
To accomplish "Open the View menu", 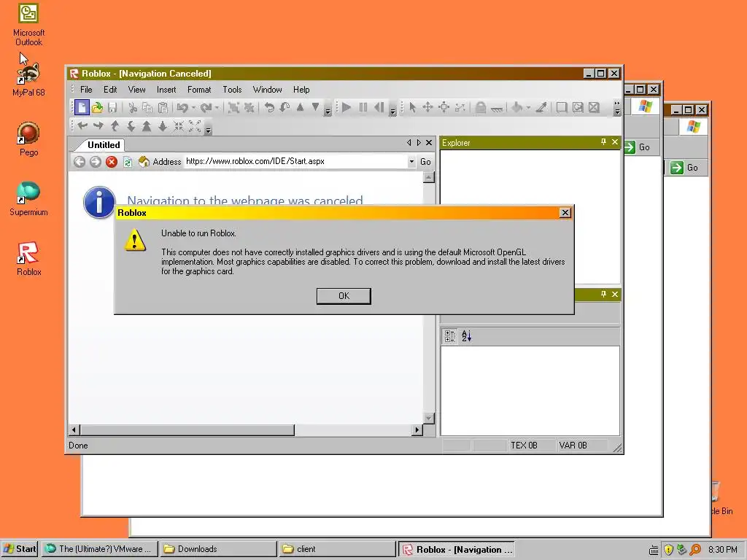I will (136, 90).
